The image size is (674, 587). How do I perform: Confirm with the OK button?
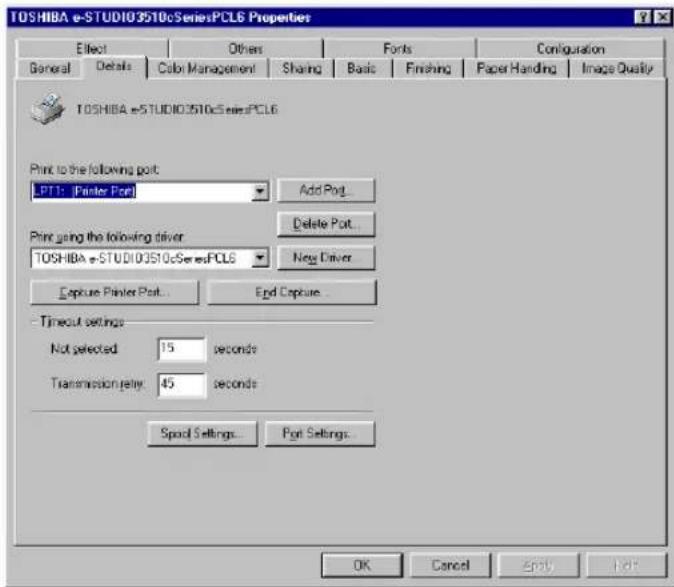[362, 565]
